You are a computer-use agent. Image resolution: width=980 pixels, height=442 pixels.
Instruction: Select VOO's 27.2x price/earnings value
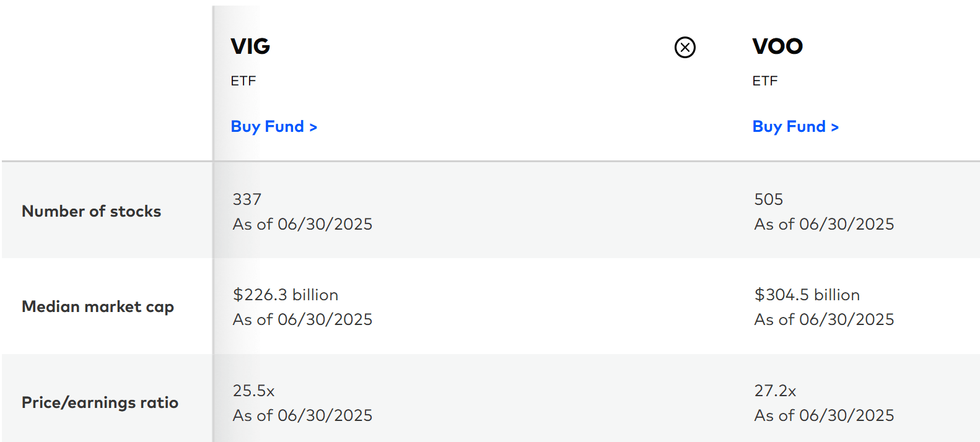[775, 391]
